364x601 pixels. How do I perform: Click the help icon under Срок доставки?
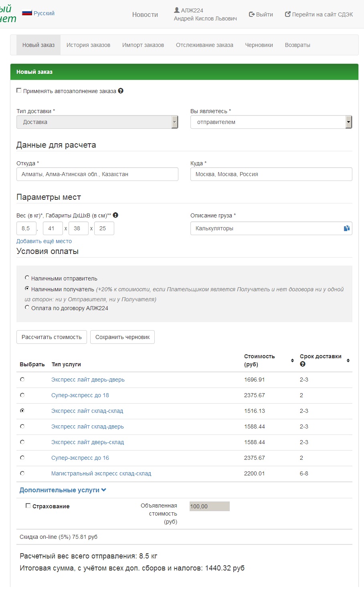pos(303,364)
